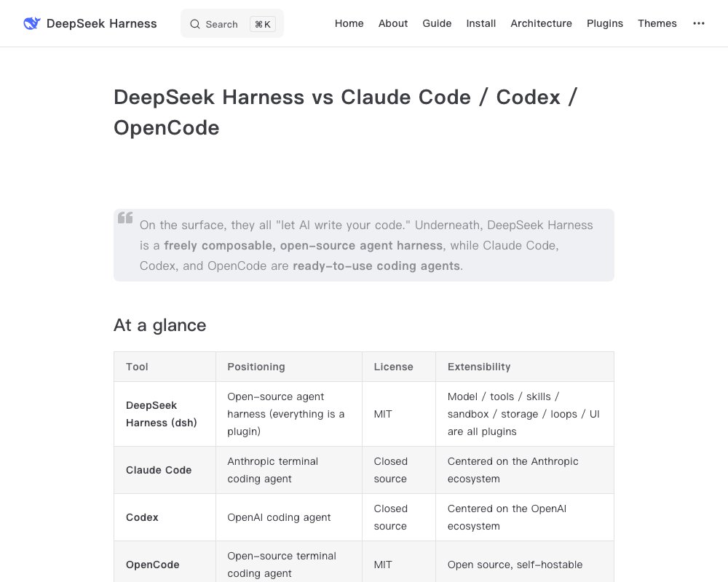Open the Plugins nav item

[x=605, y=23]
